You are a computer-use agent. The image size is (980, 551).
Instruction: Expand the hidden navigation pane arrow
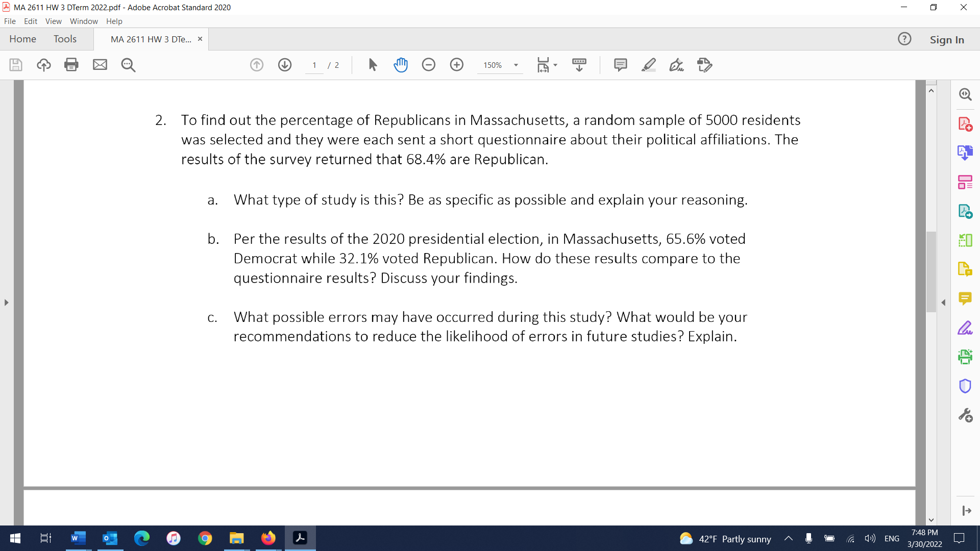[x=6, y=302]
